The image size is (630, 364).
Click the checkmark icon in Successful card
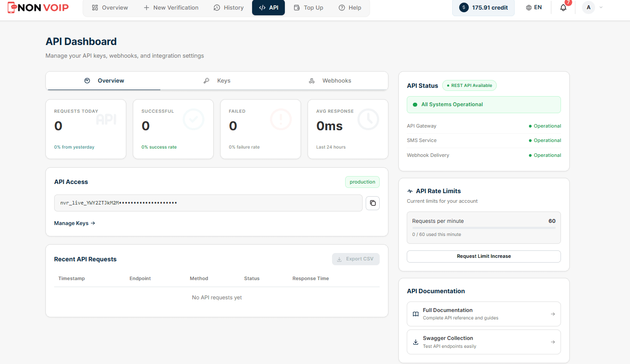(194, 119)
